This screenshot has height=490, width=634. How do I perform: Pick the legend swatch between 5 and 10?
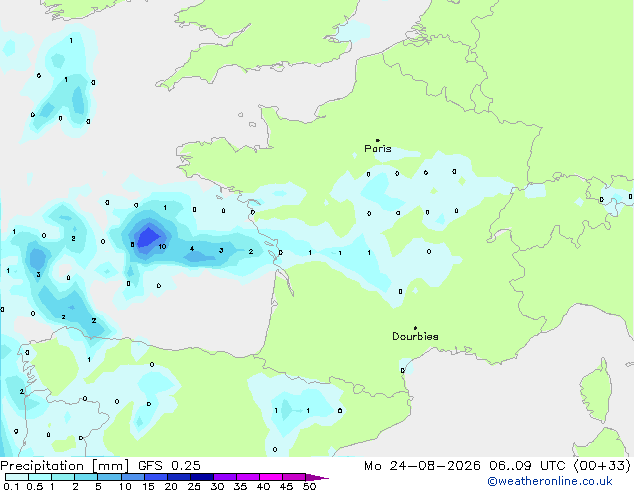109,477
